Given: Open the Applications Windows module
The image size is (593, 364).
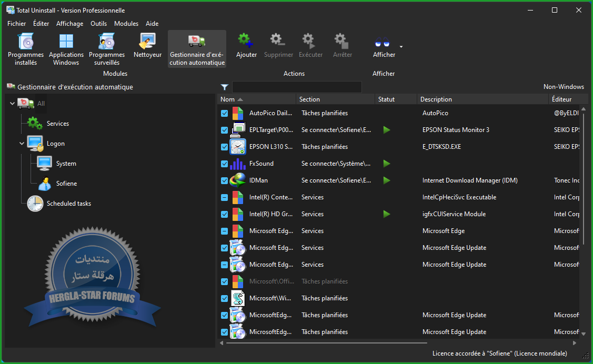Looking at the screenshot, I should pyautogui.click(x=66, y=49).
